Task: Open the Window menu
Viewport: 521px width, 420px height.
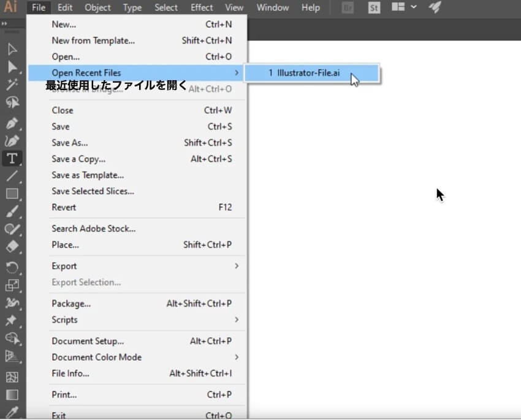Action: pyautogui.click(x=272, y=8)
